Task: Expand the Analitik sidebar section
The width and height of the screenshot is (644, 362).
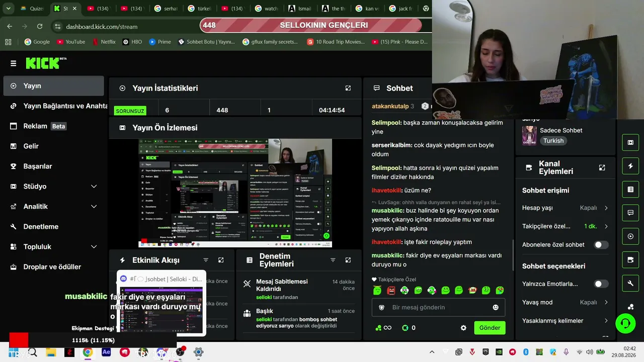Action: click(94, 207)
